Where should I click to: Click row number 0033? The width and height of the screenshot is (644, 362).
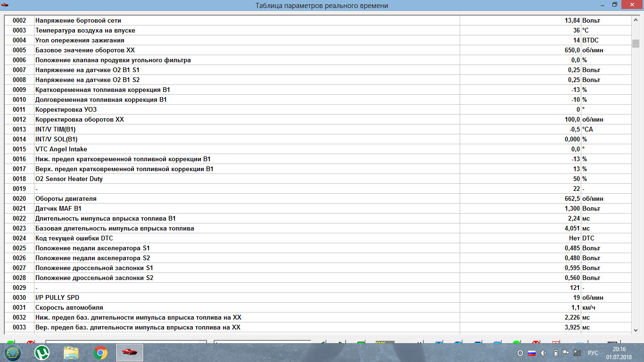coord(19,328)
